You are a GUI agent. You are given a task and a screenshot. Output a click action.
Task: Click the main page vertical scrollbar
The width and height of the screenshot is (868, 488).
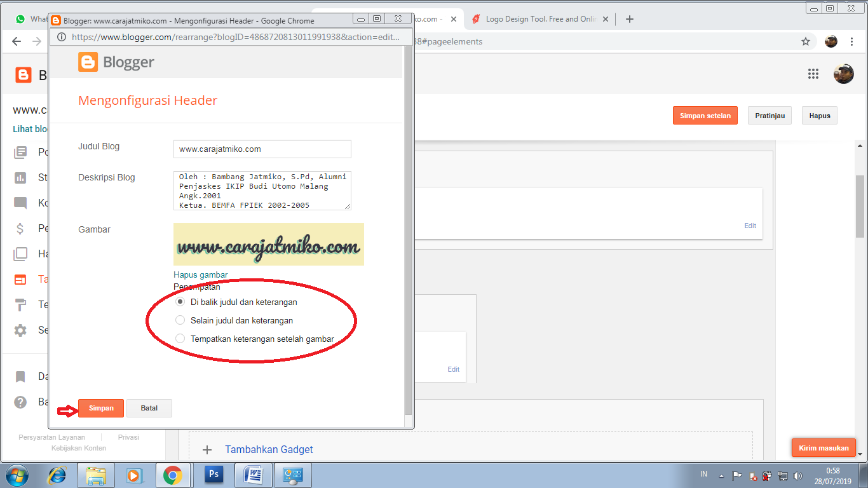(860, 206)
